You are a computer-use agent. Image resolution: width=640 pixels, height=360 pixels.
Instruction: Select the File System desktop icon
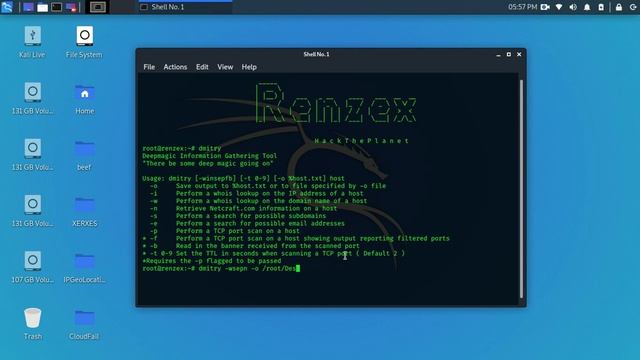click(84, 42)
